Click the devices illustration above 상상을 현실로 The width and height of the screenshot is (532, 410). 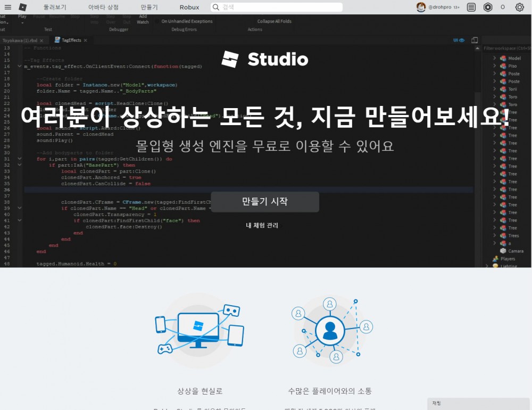199,330
